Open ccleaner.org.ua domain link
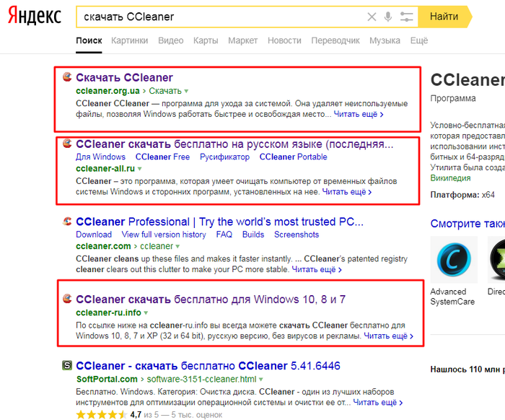Viewport: 505px width, 420px height. (107, 91)
